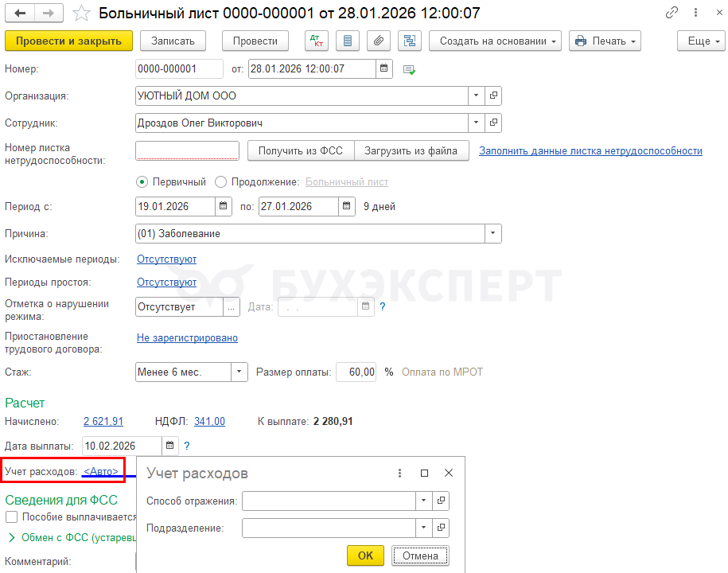The image size is (728, 573).
Task: Go back with the left arrow button
Action: (20, 13)
